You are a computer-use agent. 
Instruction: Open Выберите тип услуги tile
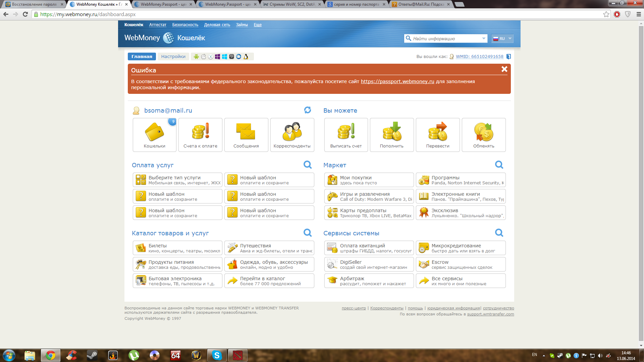click(177, 180)
